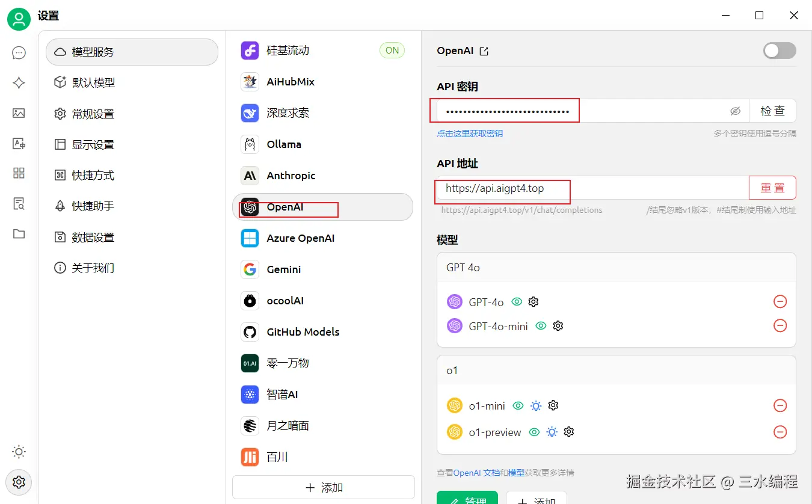Open 显示设置 settings menu
Viewport: 812px width, 504px height.
pyautogui.click(x=132, y=144)
